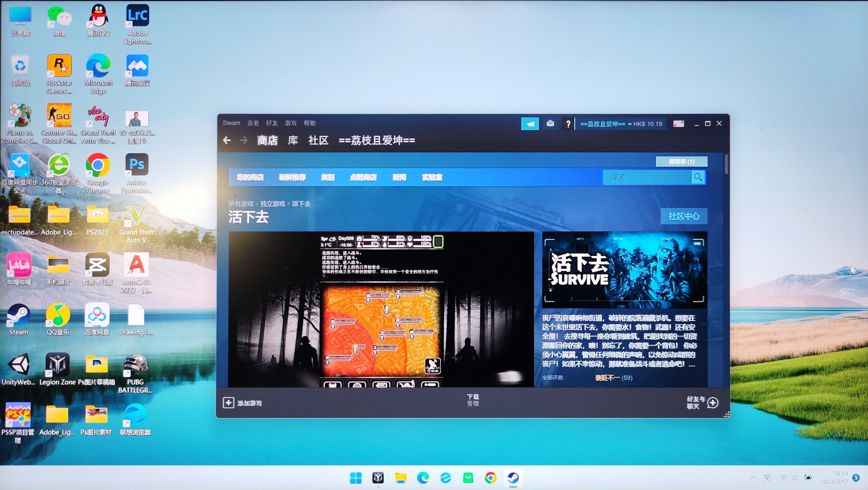868x490 pixels.
Task: Switch to the 社区 community tab
Action: coord(318,140)
